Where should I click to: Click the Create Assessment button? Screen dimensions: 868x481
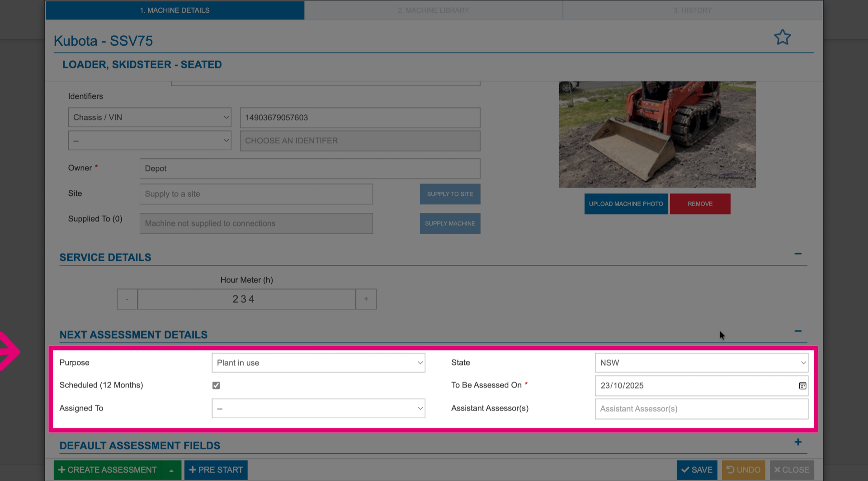click(x=108, y=470)
